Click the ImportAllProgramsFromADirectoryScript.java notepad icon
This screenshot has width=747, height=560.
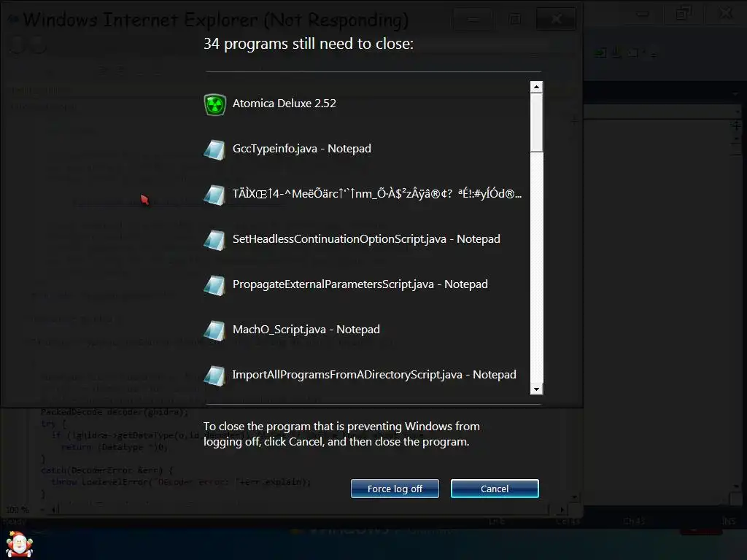214,376
